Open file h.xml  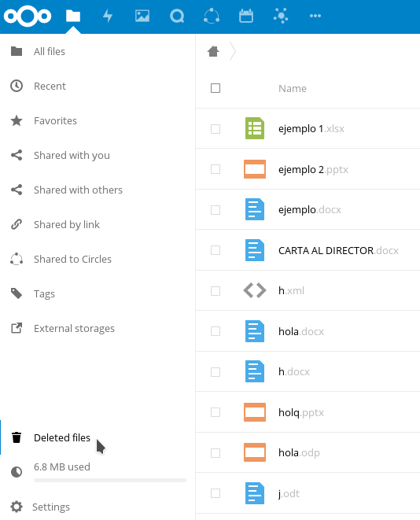[x=291, y=290]
